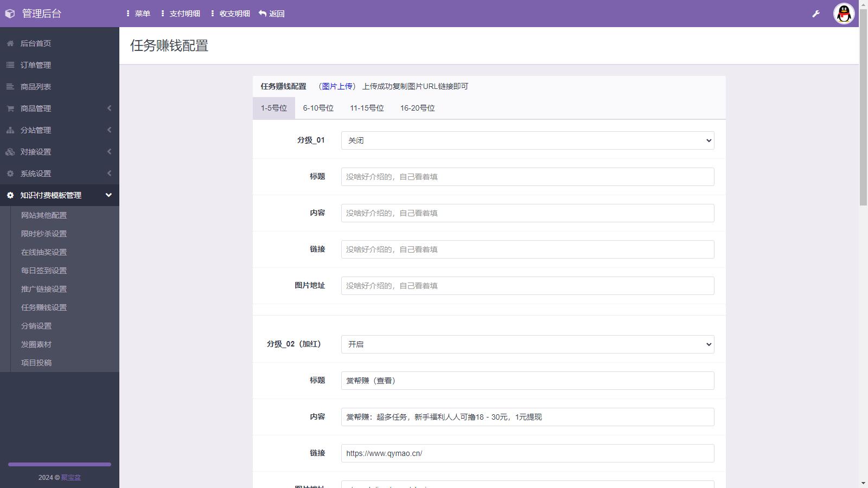Open 任务赚钱设置 in the sidebar

click(44, 307)
